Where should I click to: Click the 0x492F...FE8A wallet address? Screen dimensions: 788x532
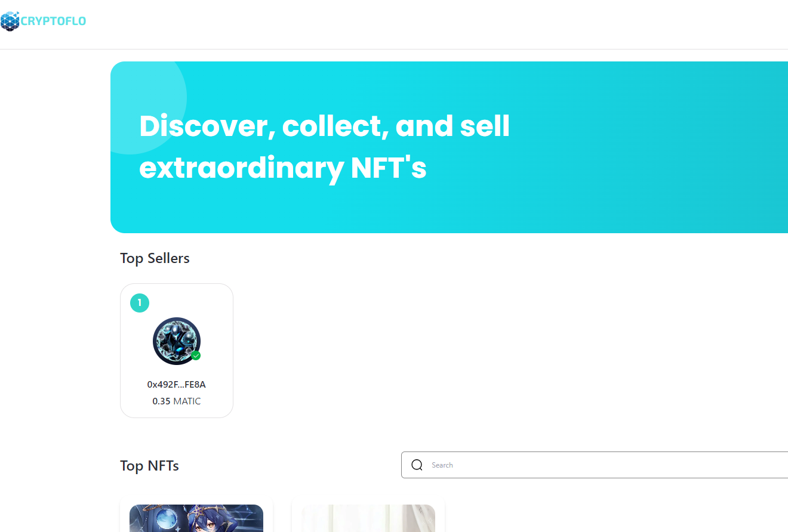tap(177, 385)
